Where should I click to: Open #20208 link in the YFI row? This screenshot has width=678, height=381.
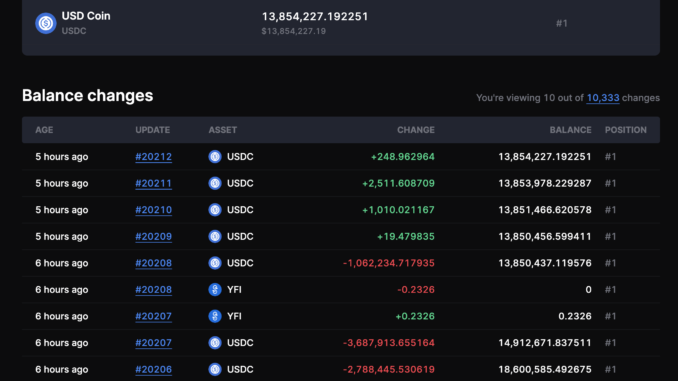pyautogui.click(x=154, y=290)
